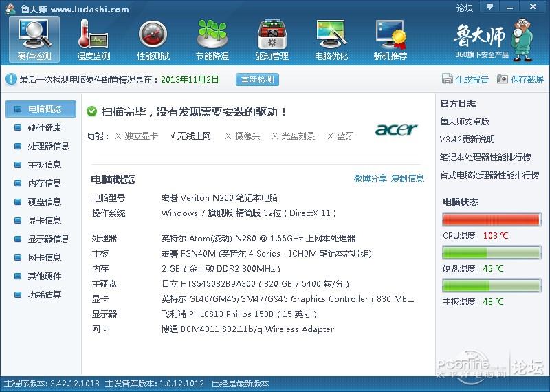Open V3.42更新说明 log entry

[x=467, y=140]
